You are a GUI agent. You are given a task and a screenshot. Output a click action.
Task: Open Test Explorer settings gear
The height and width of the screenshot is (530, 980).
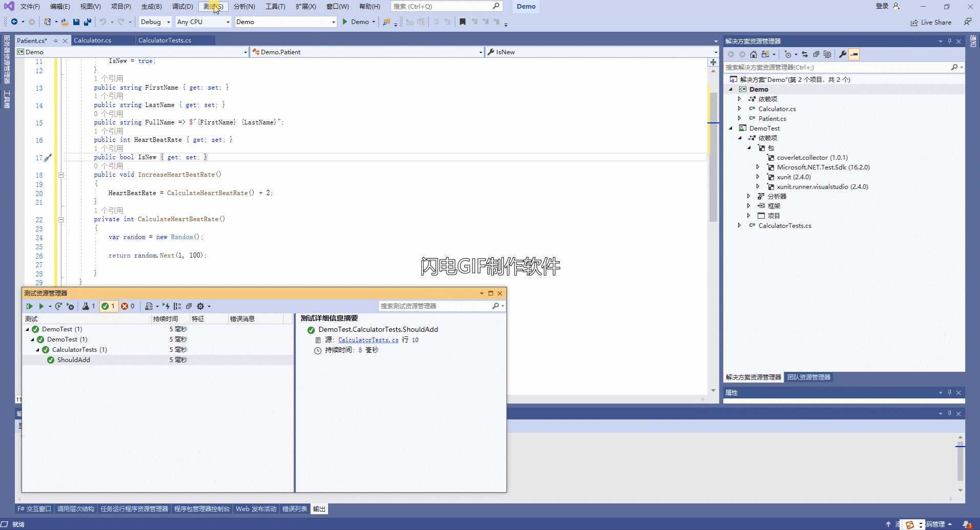(200, 306)
